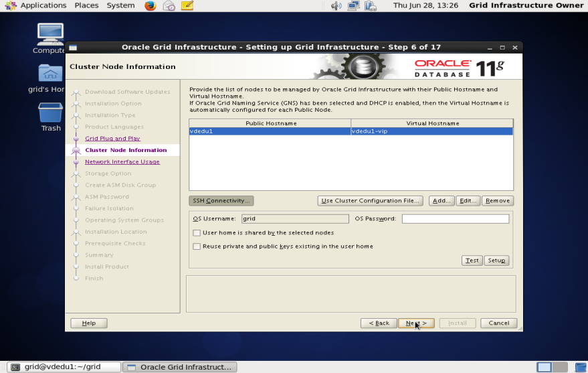Click the Setup SSH button

pos(496,260)
